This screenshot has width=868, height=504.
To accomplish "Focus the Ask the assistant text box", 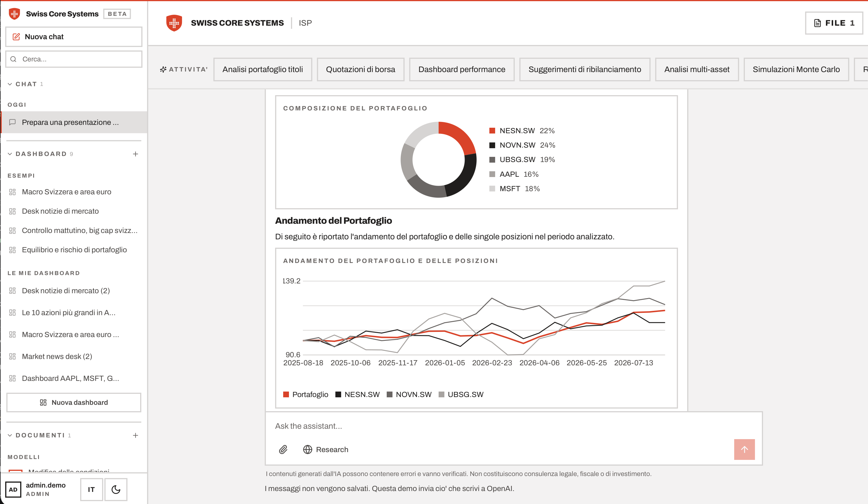I will click(513, 426).
